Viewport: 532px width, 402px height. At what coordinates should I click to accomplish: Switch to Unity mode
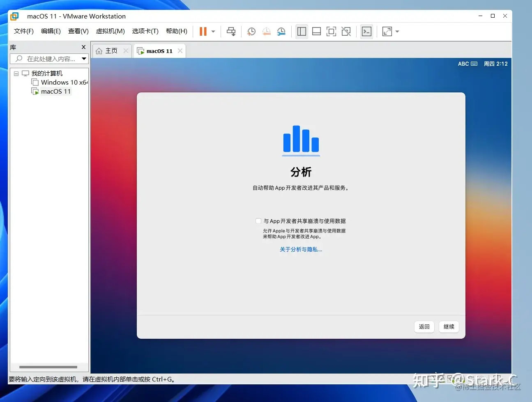pos(346,32)
